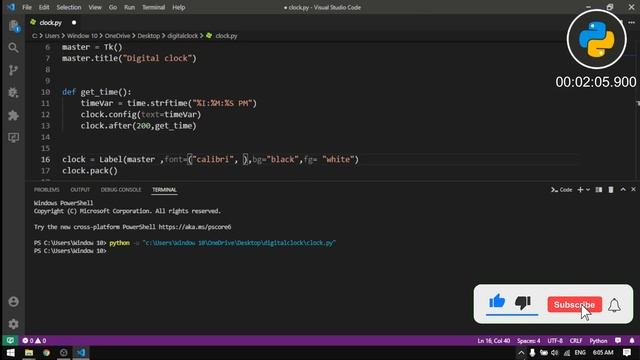This screenshot has width=640, height=360.
Task: Click the Users breadcrumb segment
Action: coord(52,36)
